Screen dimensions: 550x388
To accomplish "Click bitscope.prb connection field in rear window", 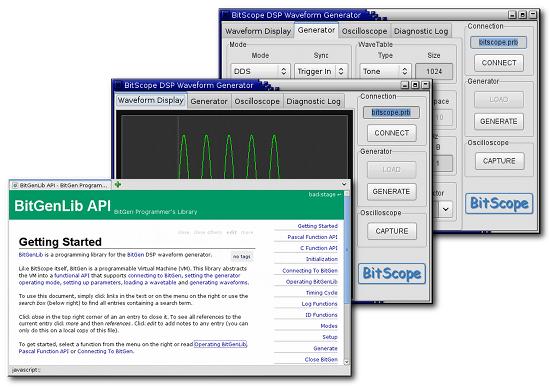I will point(498,42).
